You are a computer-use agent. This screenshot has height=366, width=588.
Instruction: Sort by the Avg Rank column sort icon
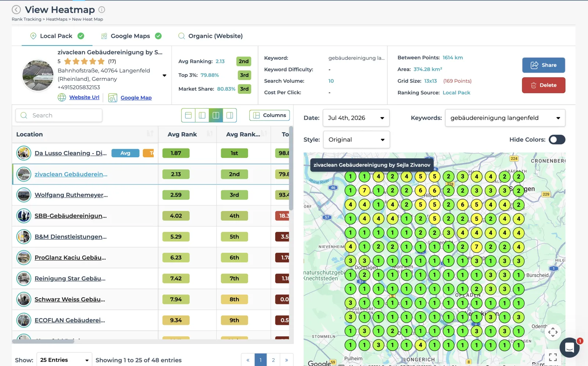pos(209,133)
